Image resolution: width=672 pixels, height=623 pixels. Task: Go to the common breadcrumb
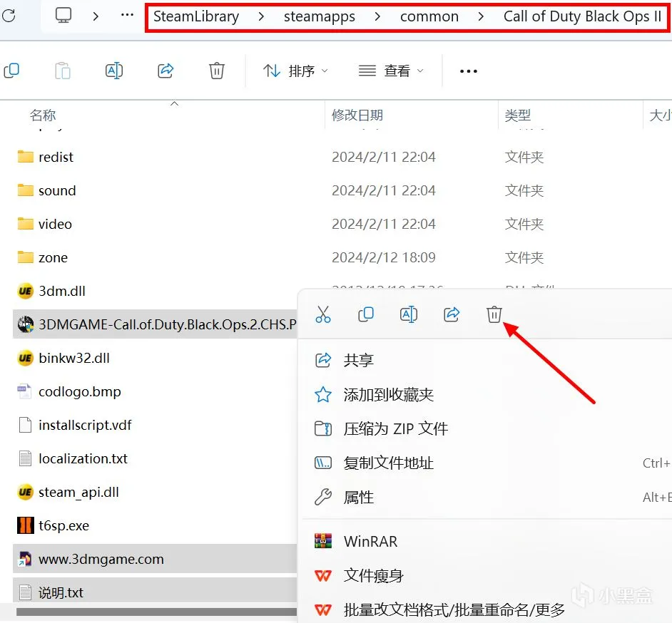point(429,16)
